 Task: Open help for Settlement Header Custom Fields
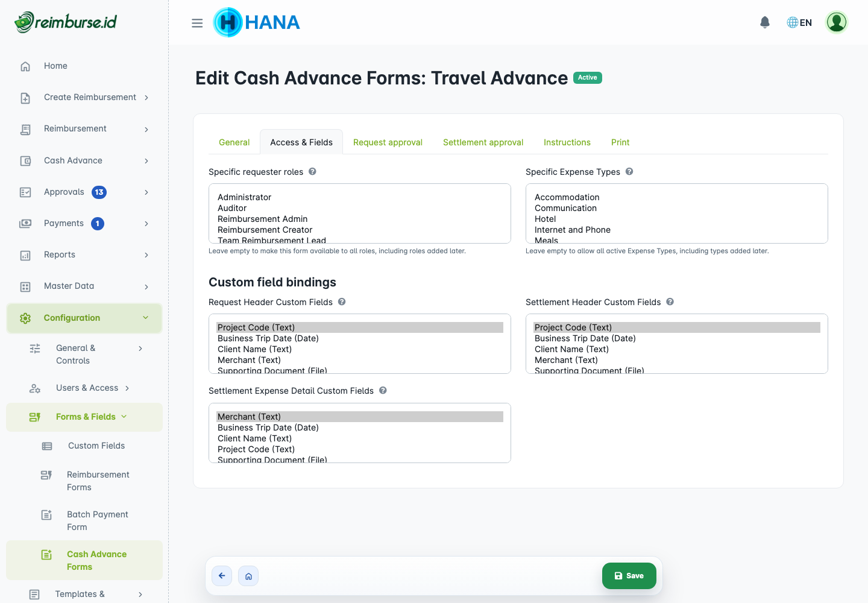pyautogui.click(x=670, y=301)
